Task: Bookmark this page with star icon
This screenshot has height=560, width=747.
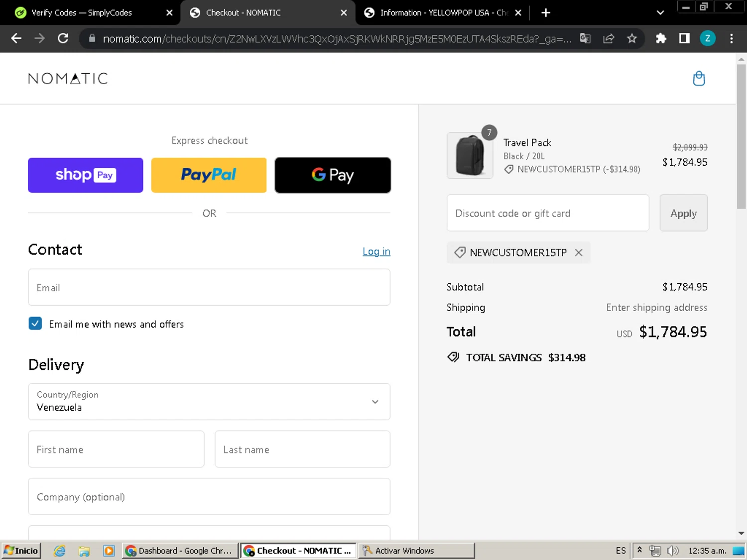Action: click(x=632, y=38)
